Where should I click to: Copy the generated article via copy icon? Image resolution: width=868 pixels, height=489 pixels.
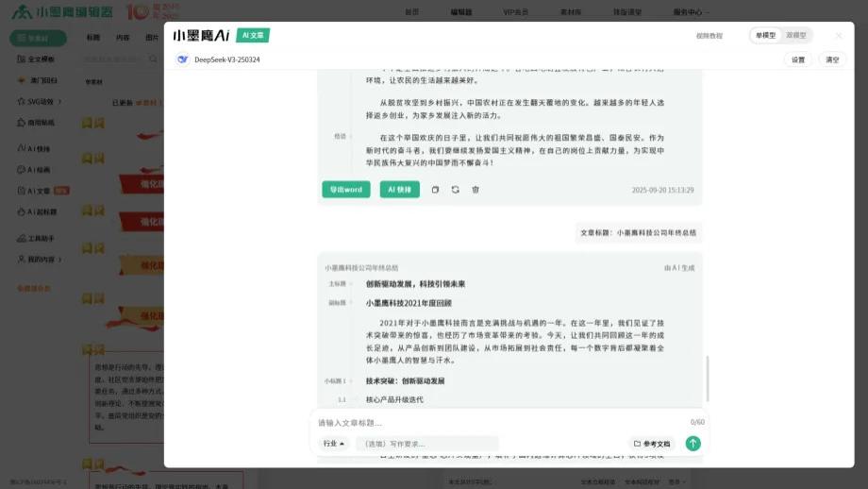click(435, 190)
